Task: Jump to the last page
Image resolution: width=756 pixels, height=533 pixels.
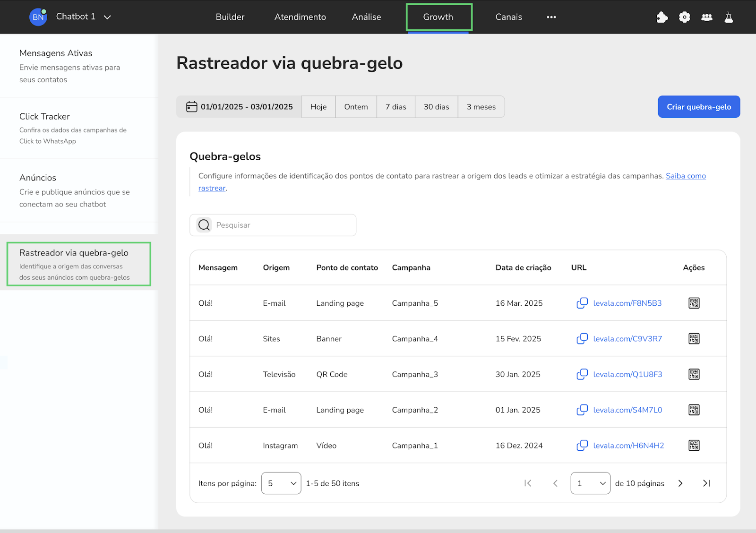Action: click(x=706, y=483)
